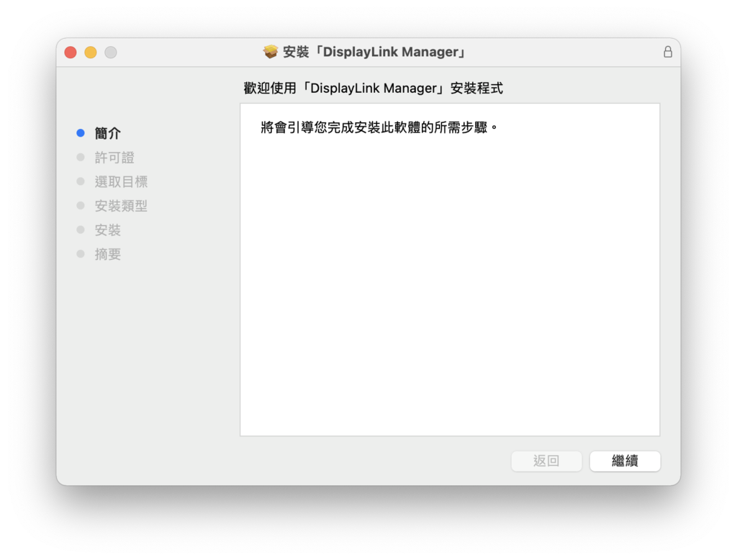This screenshot has width=737, height=560.
Task: Click the bullet beside 安裝類型 step
Action: pos(81,205)
